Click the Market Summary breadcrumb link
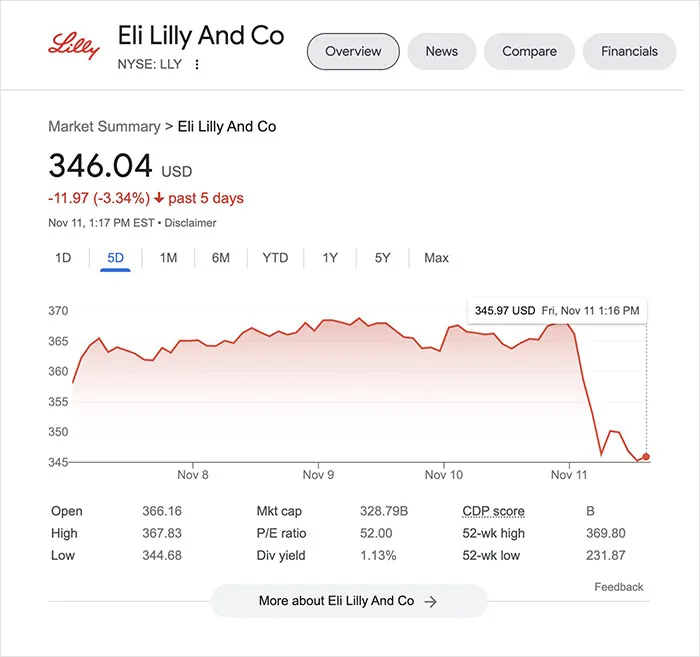Viewport: 700px width, 657px height. tap(104, 127)
